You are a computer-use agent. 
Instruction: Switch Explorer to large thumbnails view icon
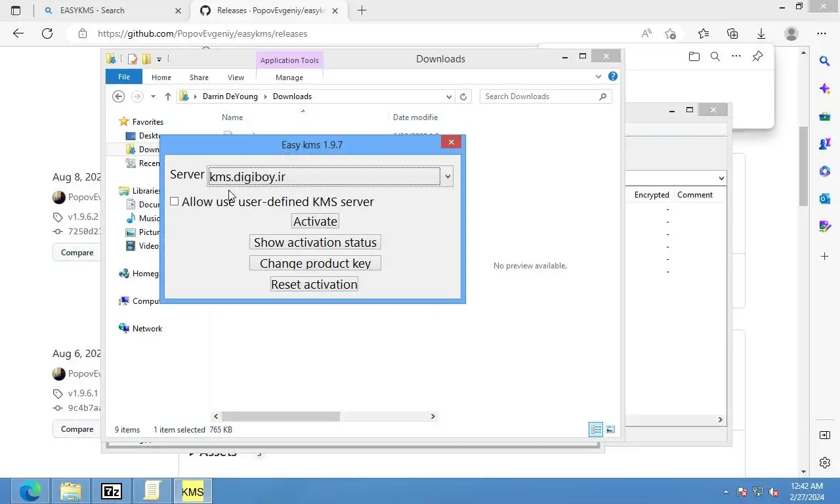click(x=610, y=430)
